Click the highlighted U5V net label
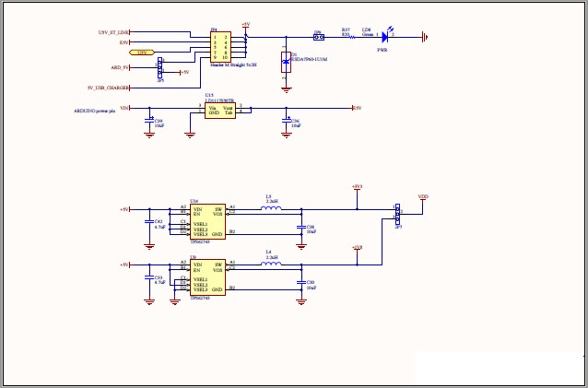 (x=141, y=53)
